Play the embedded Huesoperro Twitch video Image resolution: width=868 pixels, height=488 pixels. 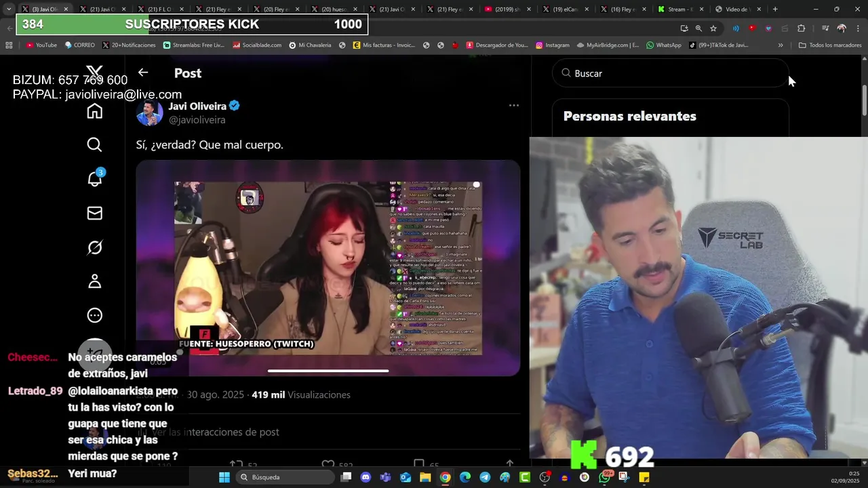[x=328, y=268]
